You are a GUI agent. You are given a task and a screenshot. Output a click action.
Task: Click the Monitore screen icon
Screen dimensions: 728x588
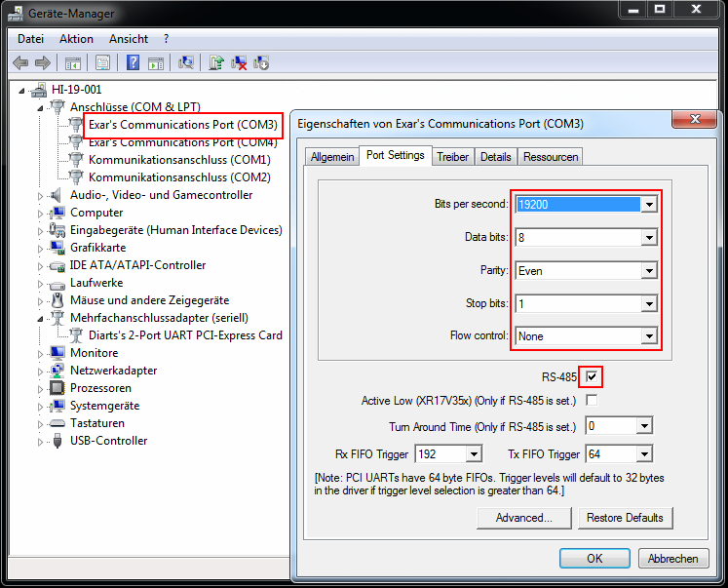coord(57,353)
